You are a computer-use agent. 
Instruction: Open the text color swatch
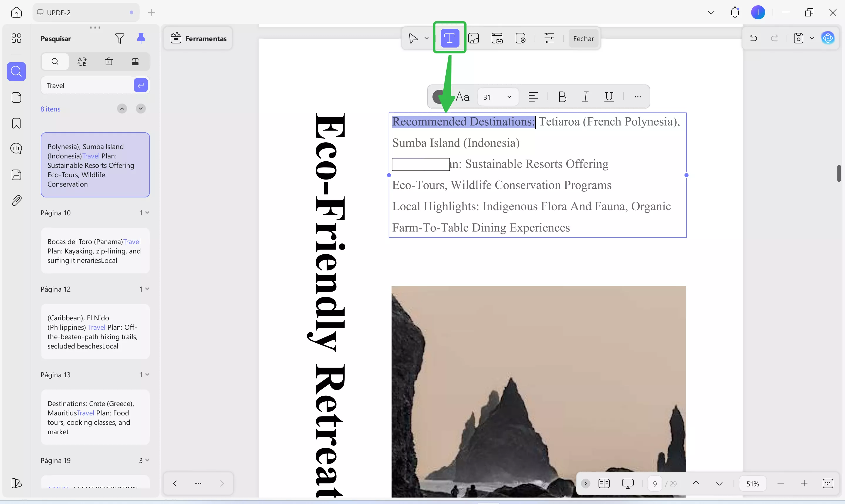(x=438, y=97)
